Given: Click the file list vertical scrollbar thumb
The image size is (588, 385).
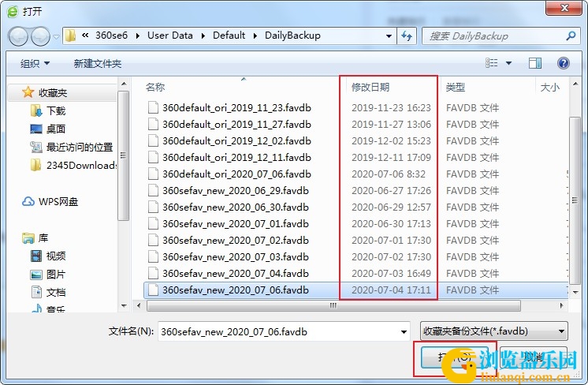Looking at the screenshot, I should [575, 200].
